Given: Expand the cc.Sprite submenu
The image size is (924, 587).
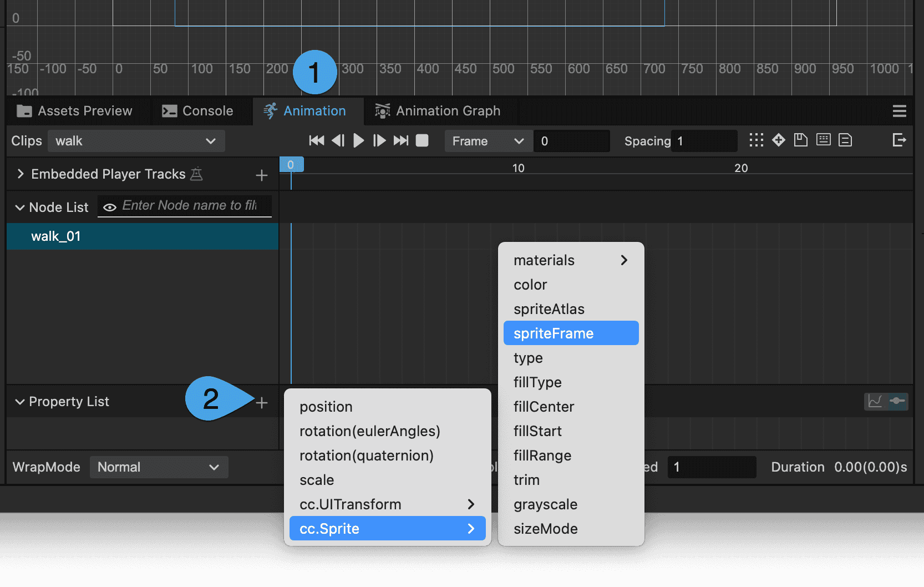Looking at the screenshot, I should pyautogui.click(x=388, y=528).
